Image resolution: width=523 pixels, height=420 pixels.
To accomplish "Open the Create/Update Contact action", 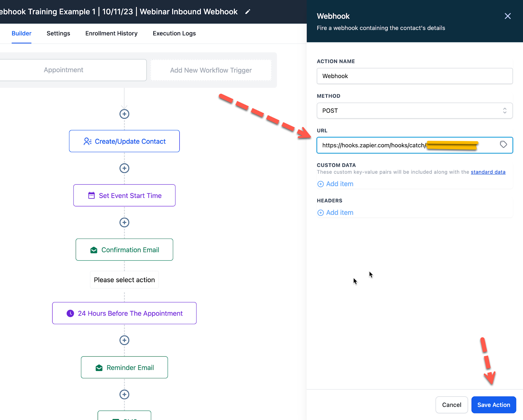I will [x=124, y=141].
